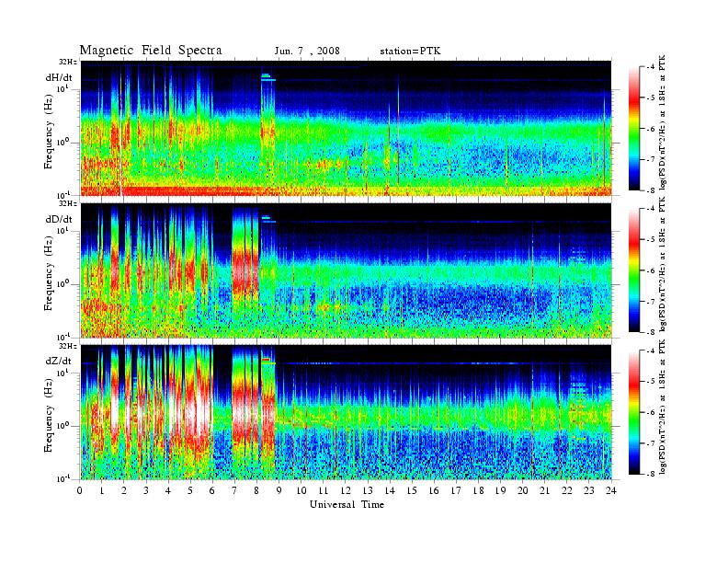728x563 pixels.
Task: Click the log(PSD) label beside dH/dt color scale
Action: coord(663,122)
